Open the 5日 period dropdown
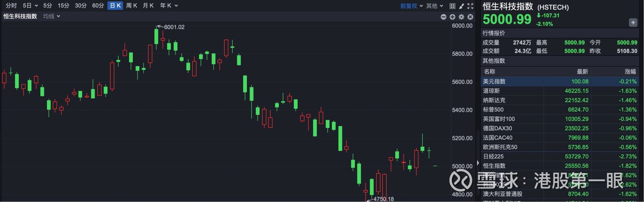The height and width of the screenshot is (202, 644). (x=30, y=6)
